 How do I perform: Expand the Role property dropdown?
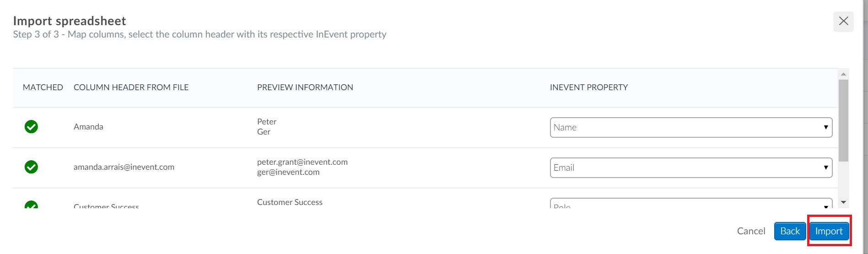691,204
